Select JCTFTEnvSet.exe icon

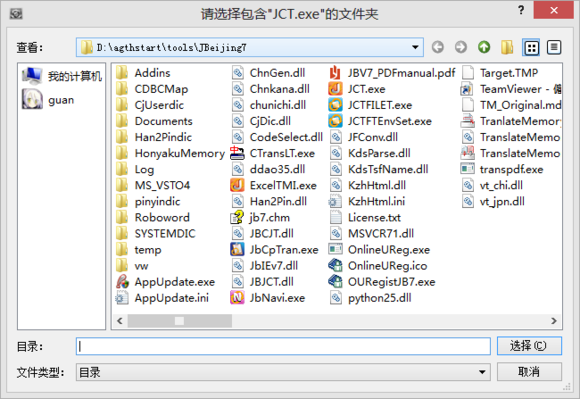[335, 121]
